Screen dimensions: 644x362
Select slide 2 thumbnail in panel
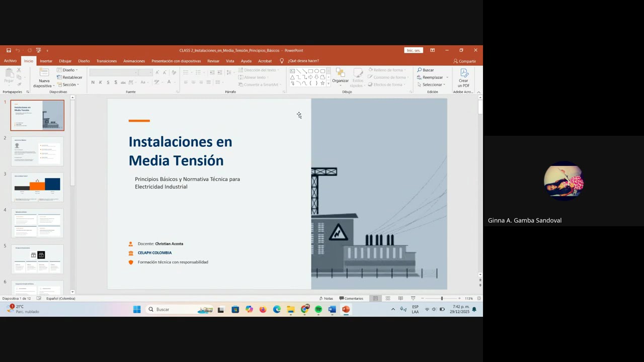(37, 151)
